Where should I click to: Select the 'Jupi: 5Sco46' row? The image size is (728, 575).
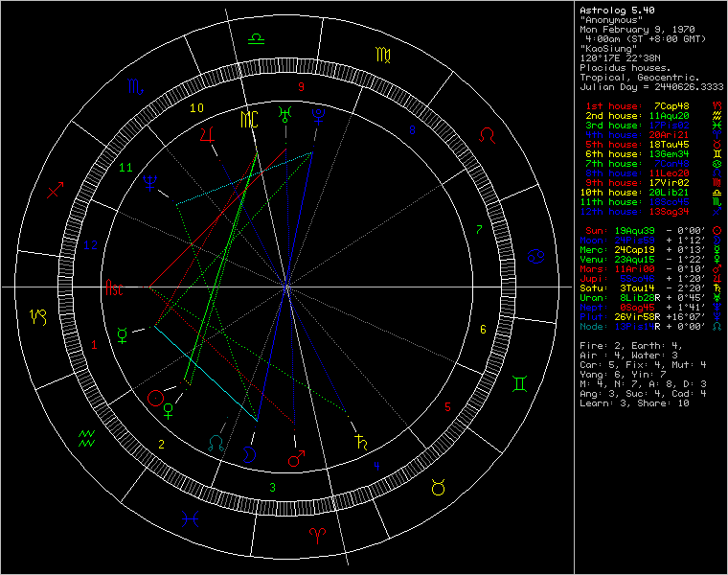coord(650,279)
